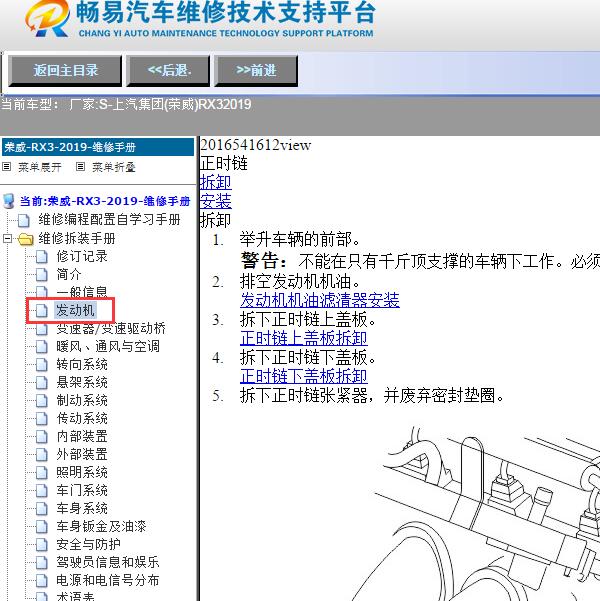The height and width of the screenshot is (601, 600).
Task: Go back with the <<后退 button
Action: (168, 71)
